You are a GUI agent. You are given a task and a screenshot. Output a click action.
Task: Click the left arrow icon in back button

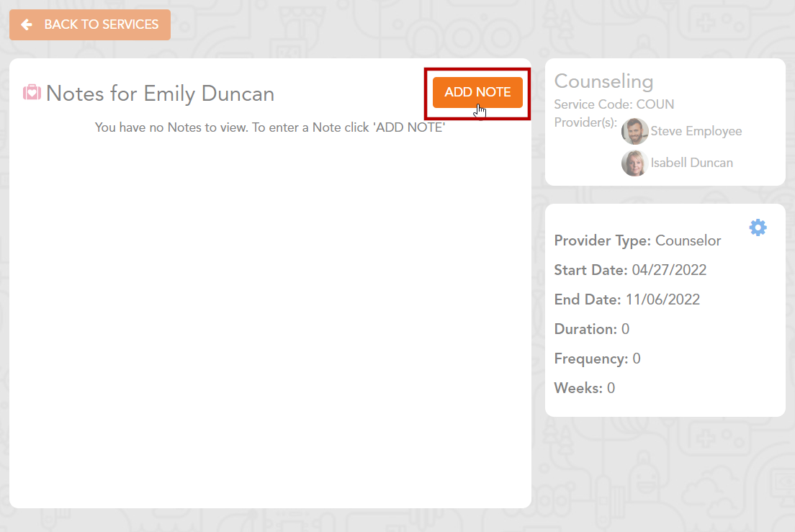tap(27, 24)
